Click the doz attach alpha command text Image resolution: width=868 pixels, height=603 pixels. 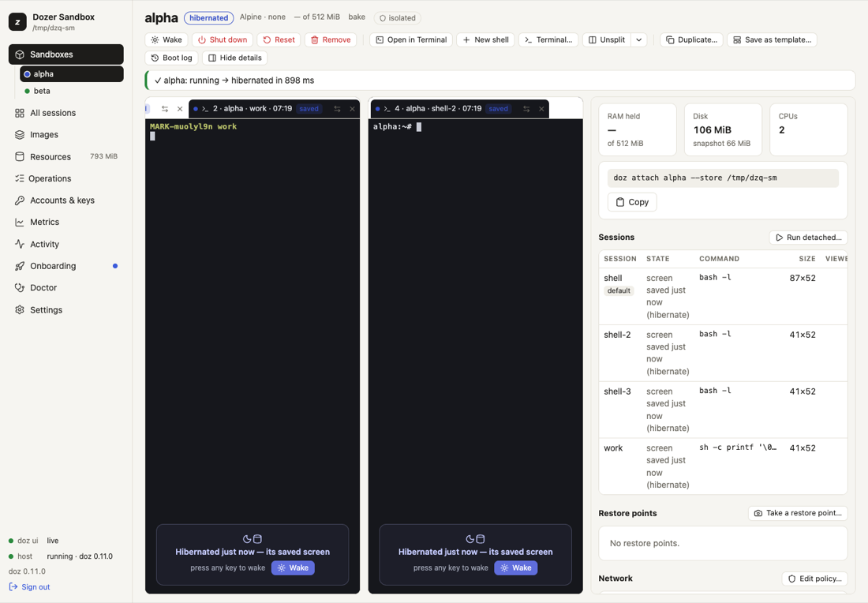pyautogui.click(x=695, y=178)
